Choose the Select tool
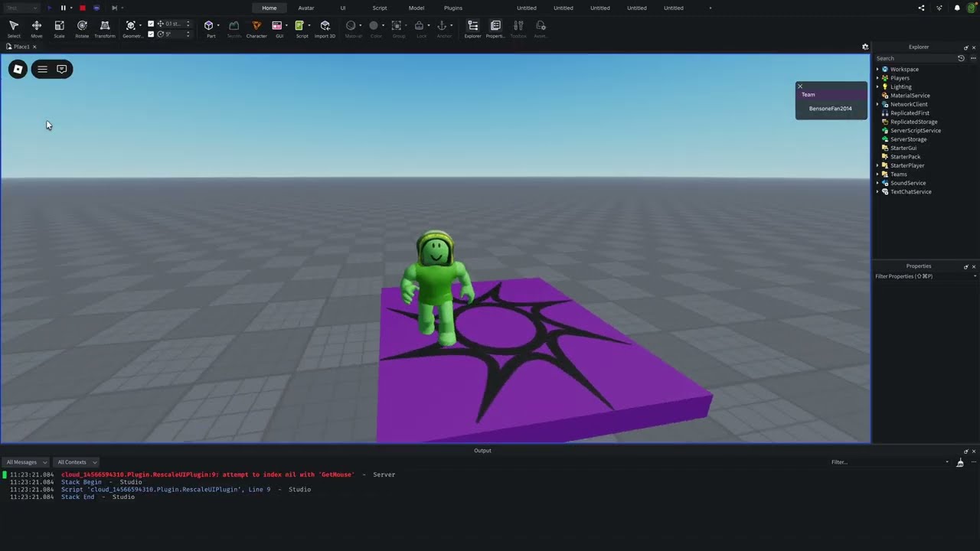The width and height of the screenshot is (980, 551). pos(14,29)
